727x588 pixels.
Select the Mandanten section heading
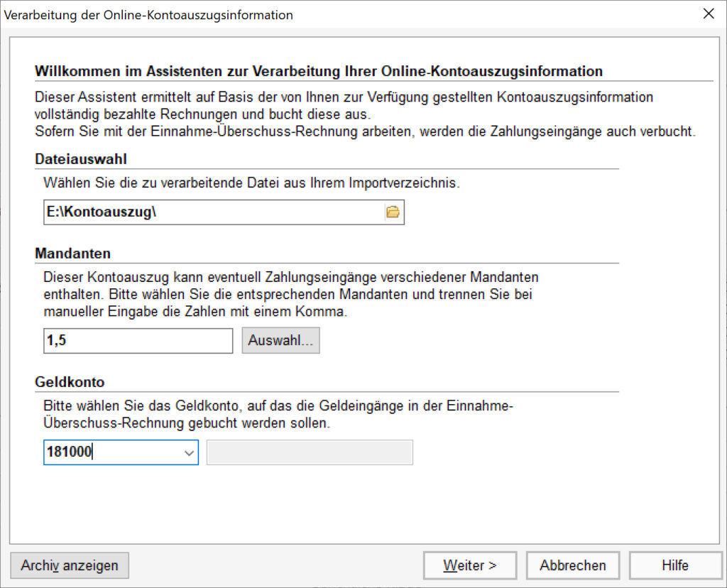[x=72, y=254]
